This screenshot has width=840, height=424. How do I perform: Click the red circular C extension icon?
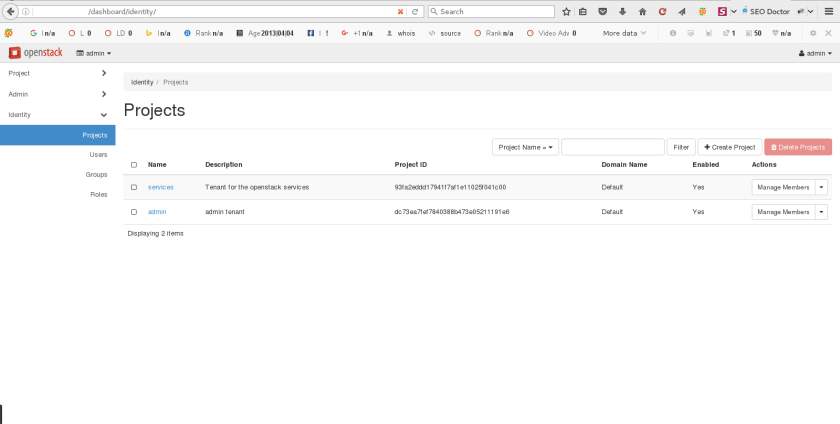tap(662, 11)
